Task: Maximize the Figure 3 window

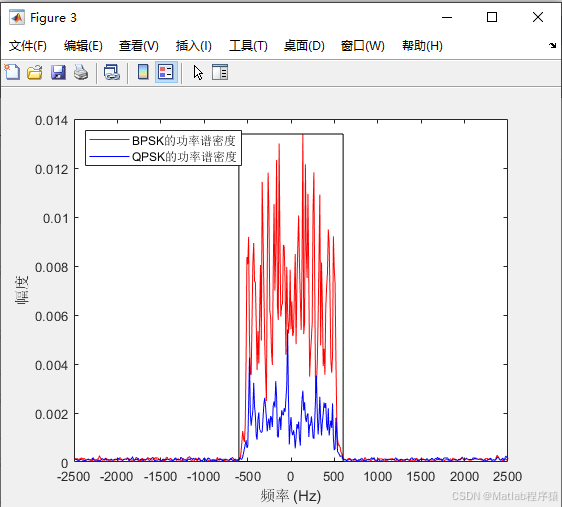Action: point(492,17)
